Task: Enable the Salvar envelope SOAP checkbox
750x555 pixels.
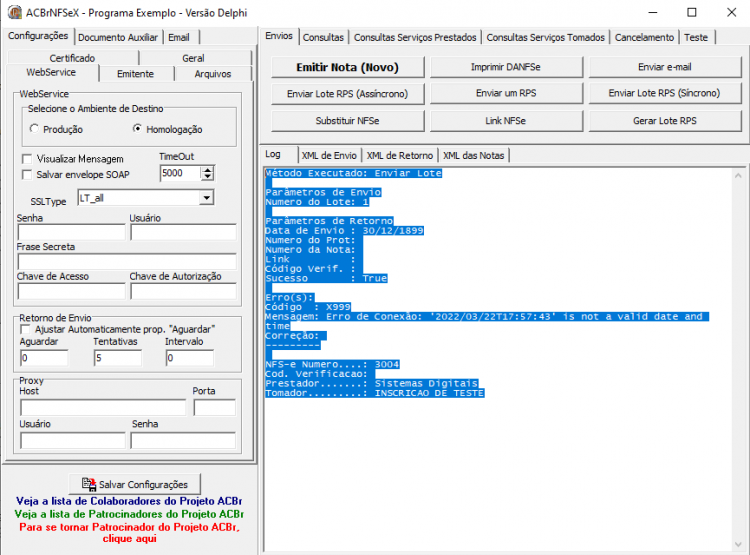Action: pos(27,175)
